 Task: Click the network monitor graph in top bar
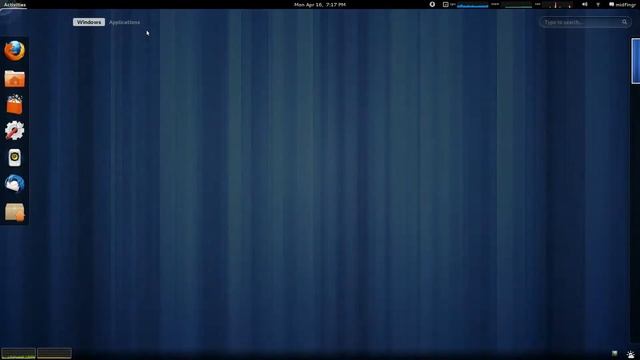click(x=557, y=5)
